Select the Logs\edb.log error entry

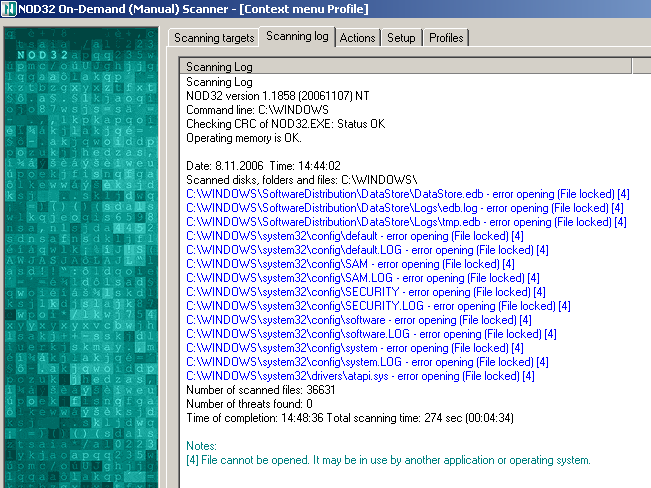pos(405,208)
